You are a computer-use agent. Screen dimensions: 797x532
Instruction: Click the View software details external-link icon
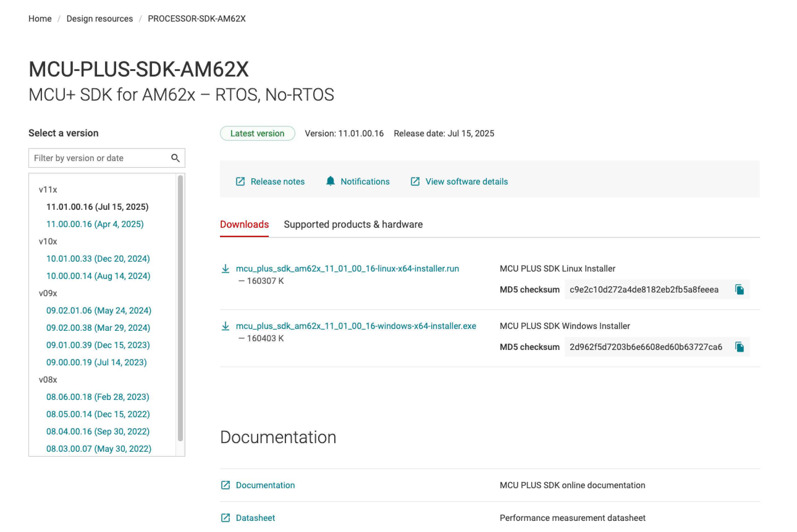click(415, 181)
